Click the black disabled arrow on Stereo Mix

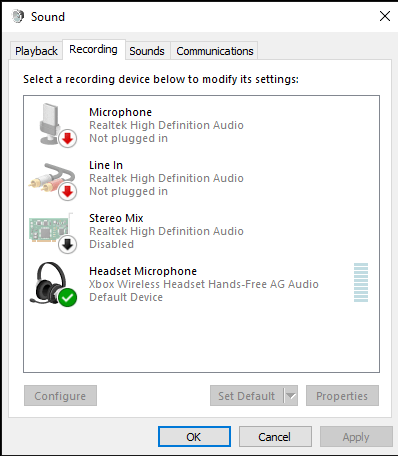[x=68, y=245]
